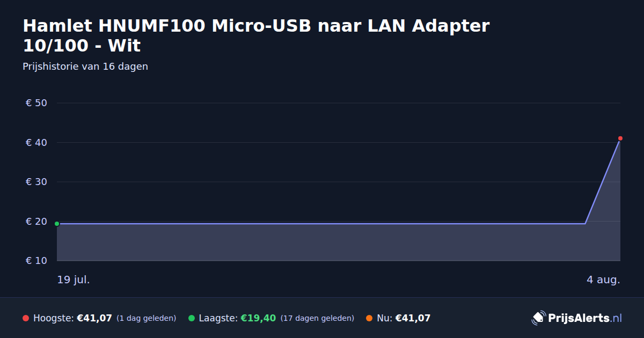Select the red Hoogste legend dot

[26, 318]
